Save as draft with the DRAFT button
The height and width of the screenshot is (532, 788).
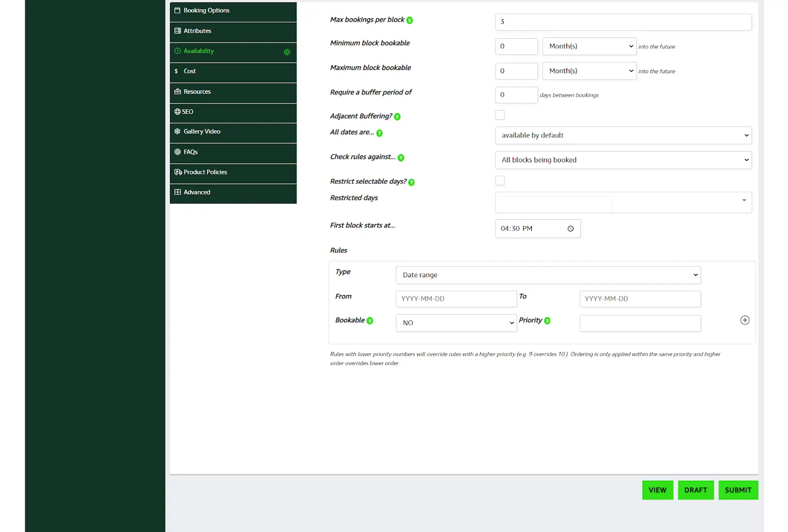pos(696,490)
